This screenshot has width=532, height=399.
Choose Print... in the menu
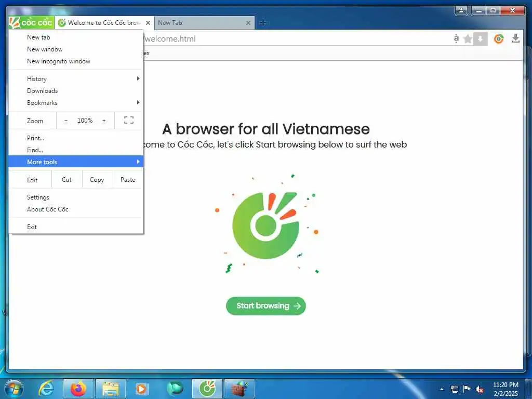coord(76,138)
